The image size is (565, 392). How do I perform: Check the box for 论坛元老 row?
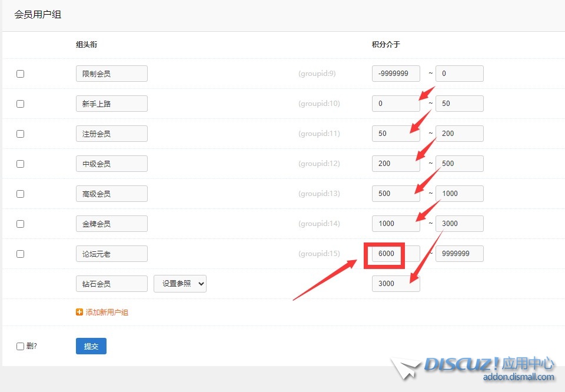(x=20, y=254)
